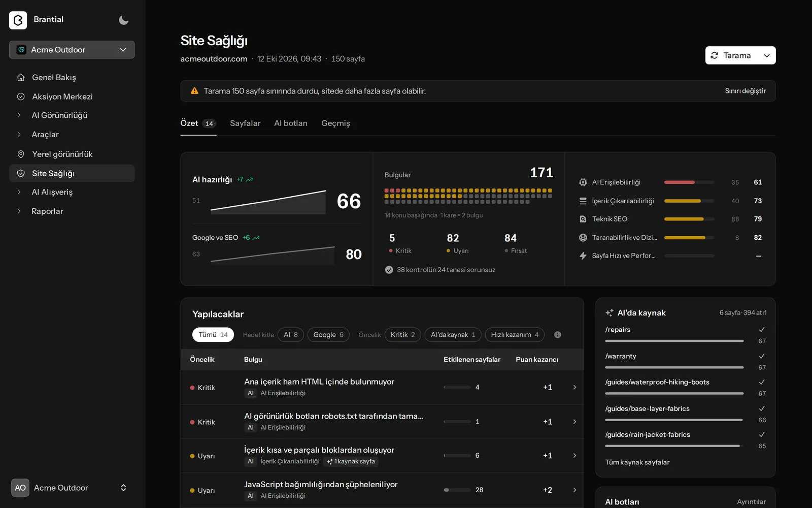Toggle the Google 6 audience filter

pos(328,335)
